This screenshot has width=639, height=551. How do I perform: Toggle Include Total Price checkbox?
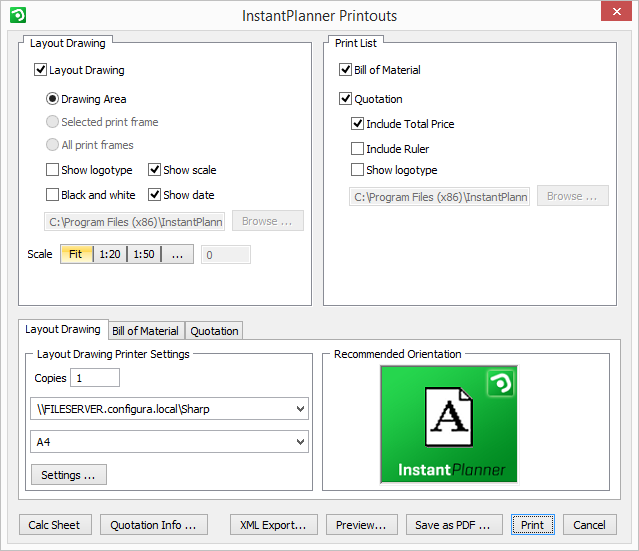(357, 123)
